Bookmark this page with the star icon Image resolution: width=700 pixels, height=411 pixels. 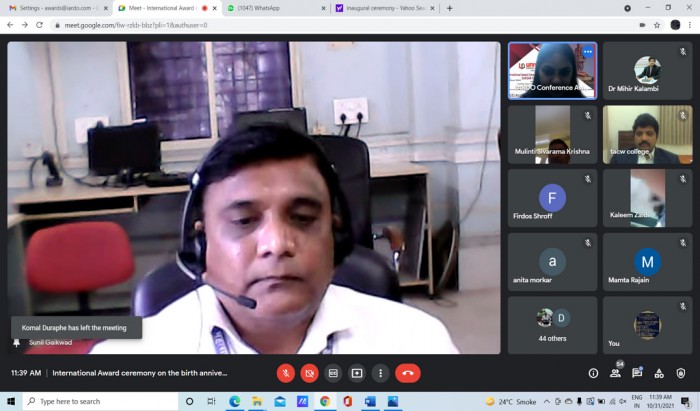click(657, 25)
